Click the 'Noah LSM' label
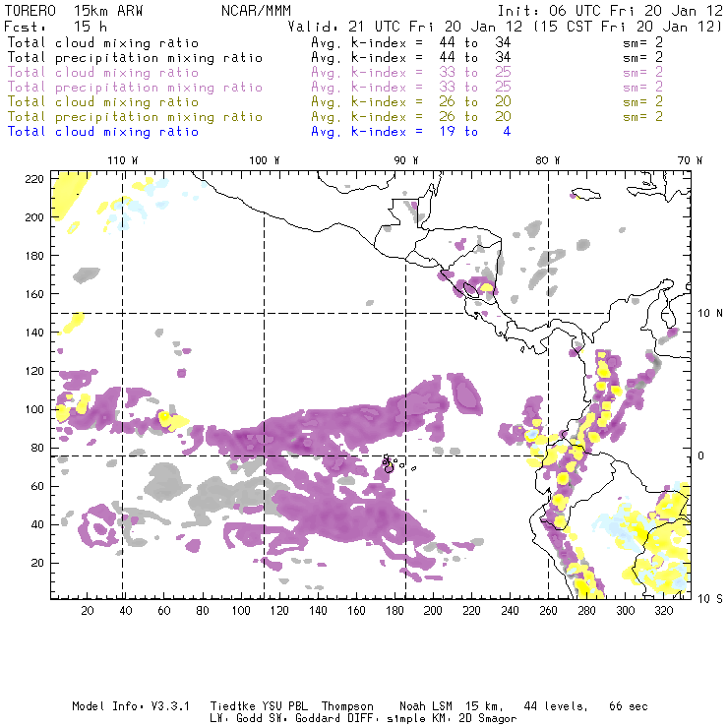Image resolution: width=728 pixels, height=728 pixels. click(426, 706)
